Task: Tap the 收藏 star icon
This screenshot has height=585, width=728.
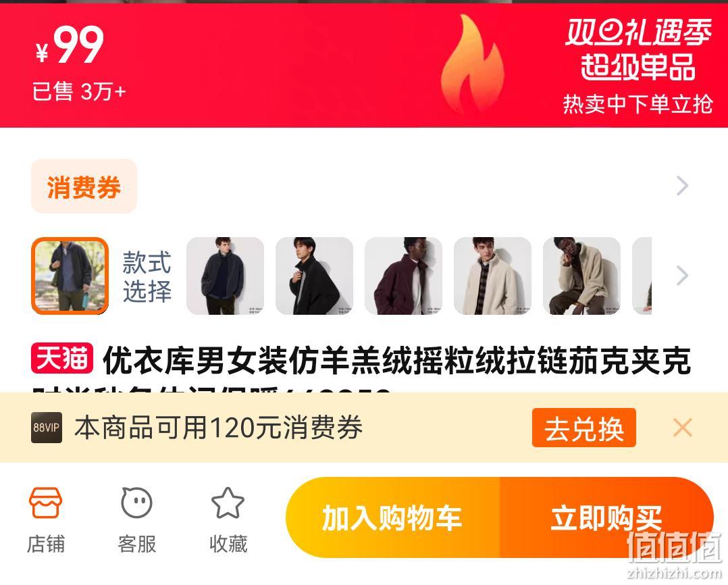Action: pos(228,503)
